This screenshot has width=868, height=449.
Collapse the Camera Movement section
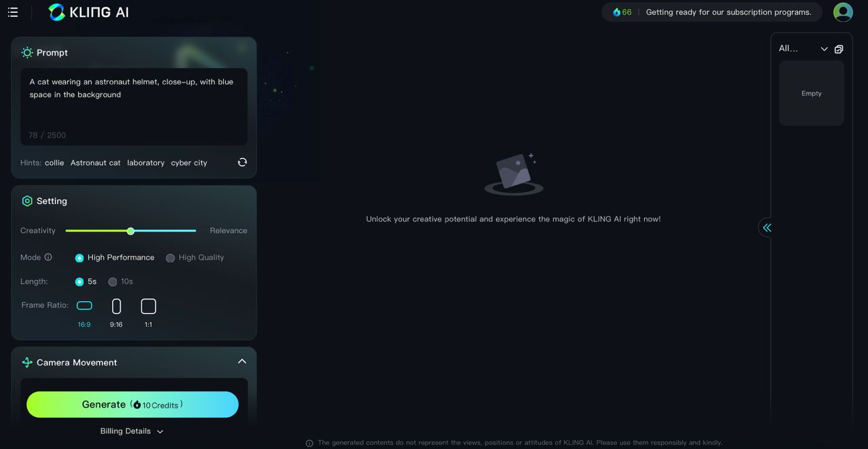pos(242,361)
